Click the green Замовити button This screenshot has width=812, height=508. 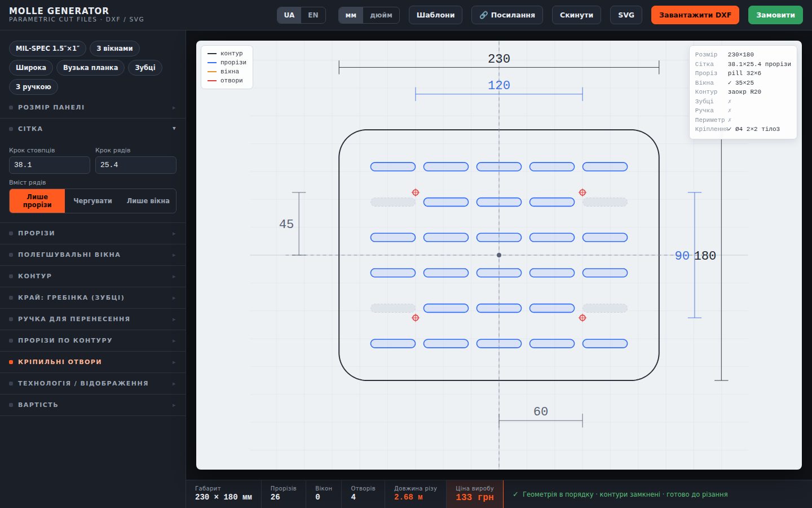click(775, 15)
